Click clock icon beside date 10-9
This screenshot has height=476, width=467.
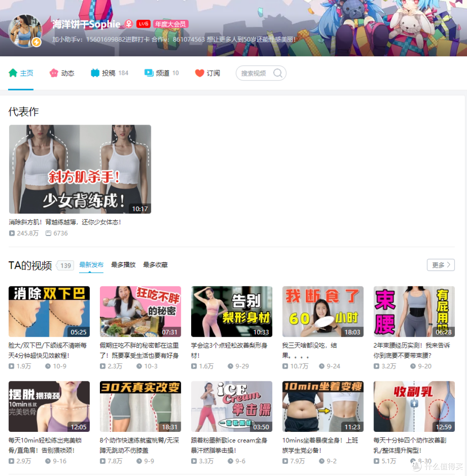48,366
